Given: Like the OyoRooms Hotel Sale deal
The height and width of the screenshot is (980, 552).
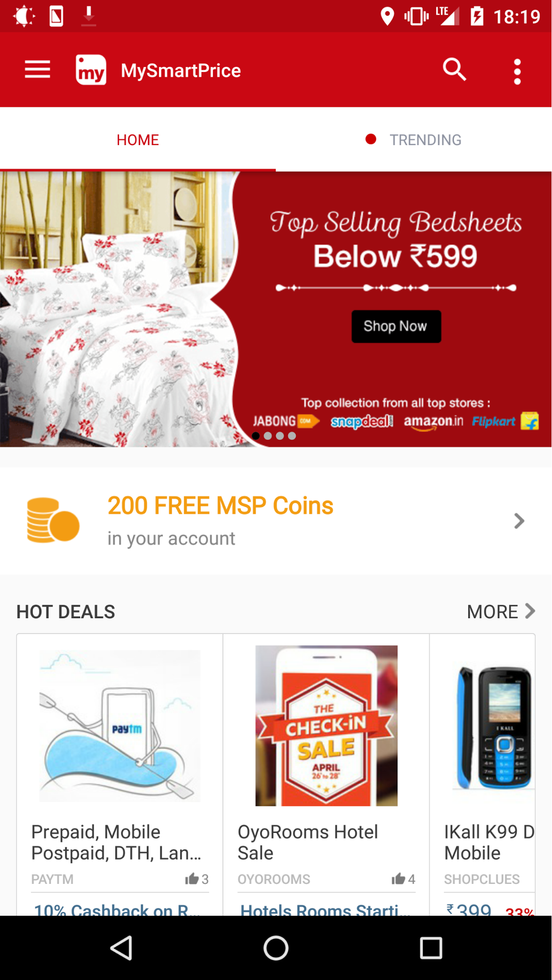Looking at the screenshot, I should tap(398, 879).
